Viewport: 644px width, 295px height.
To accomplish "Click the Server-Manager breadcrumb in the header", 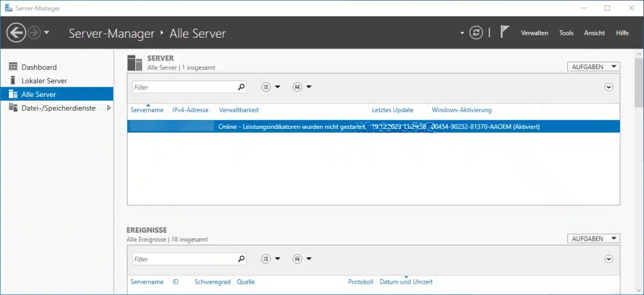I will coord(112,33).
